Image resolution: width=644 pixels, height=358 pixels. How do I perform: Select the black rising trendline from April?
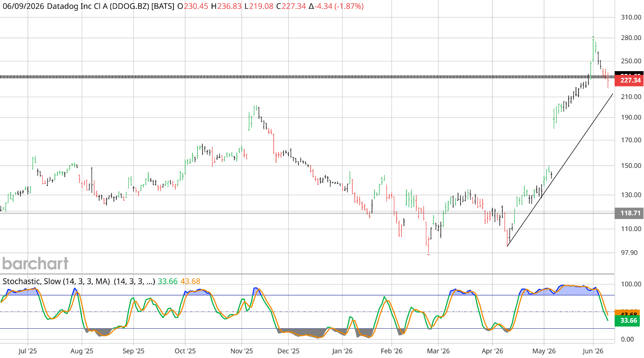(x=560, y=170)
